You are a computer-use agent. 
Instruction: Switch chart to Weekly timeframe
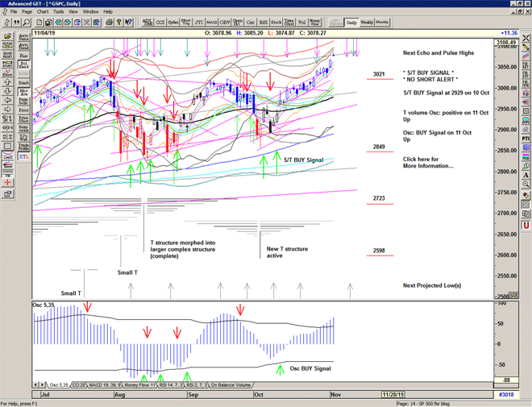click(366, 23)
